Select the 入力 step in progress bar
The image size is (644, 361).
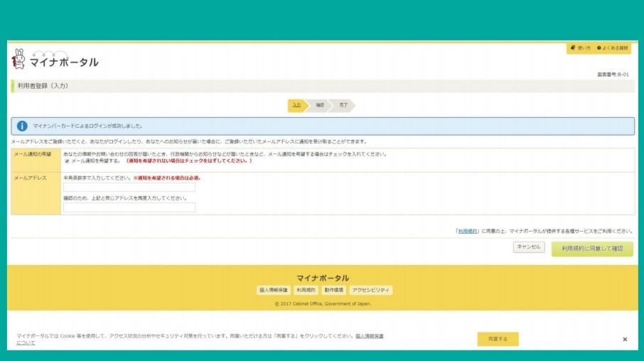point(296,105)
